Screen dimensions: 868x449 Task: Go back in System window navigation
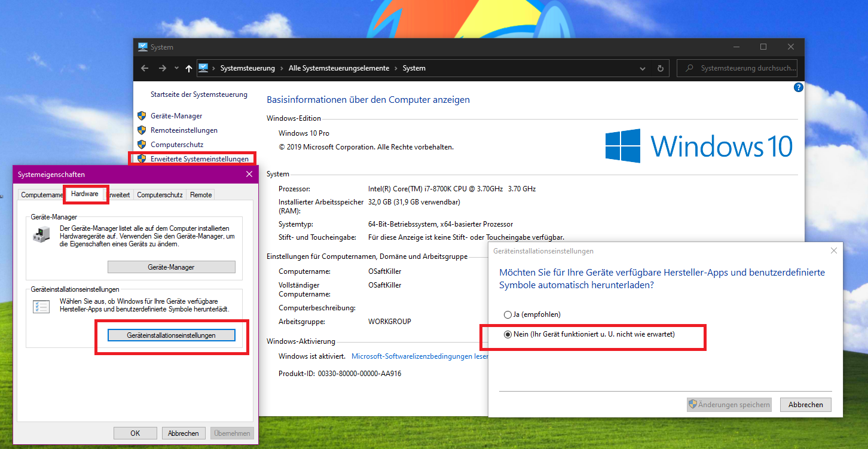[x=145, y=68]
